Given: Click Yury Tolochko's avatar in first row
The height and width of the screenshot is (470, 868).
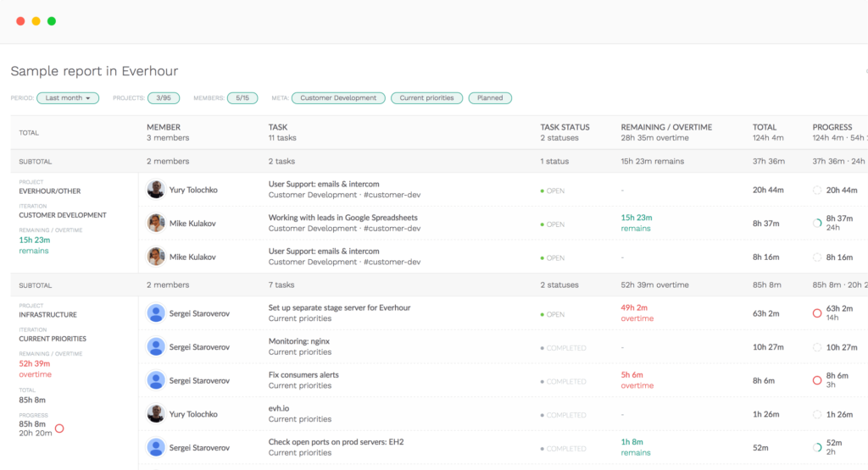Looking at the screenshot, I should point(156,190).
